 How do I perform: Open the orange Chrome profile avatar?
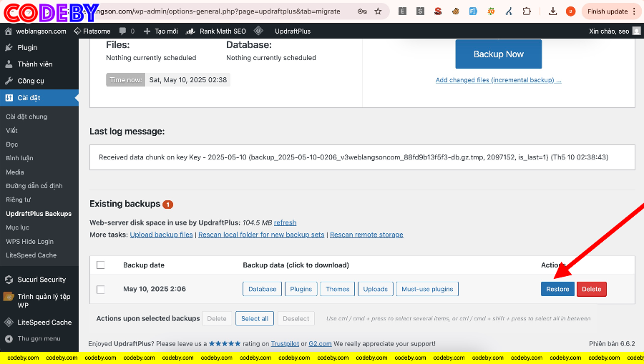coord(570,11)
